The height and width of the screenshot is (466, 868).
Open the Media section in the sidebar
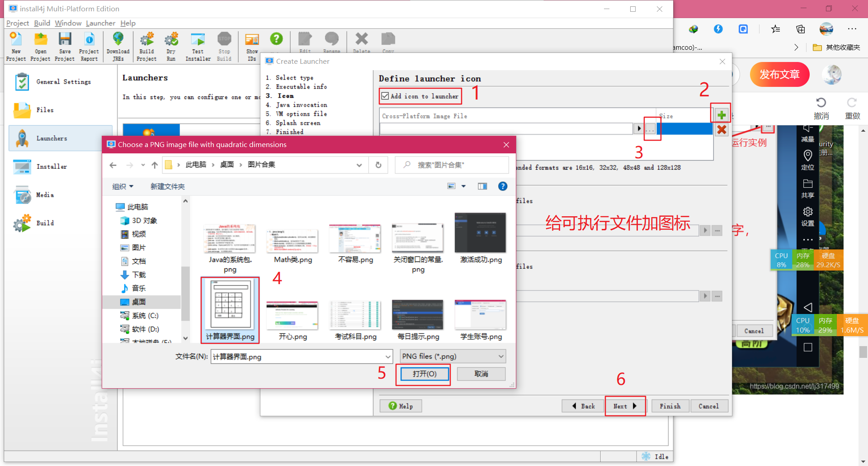tap(45, 195)
